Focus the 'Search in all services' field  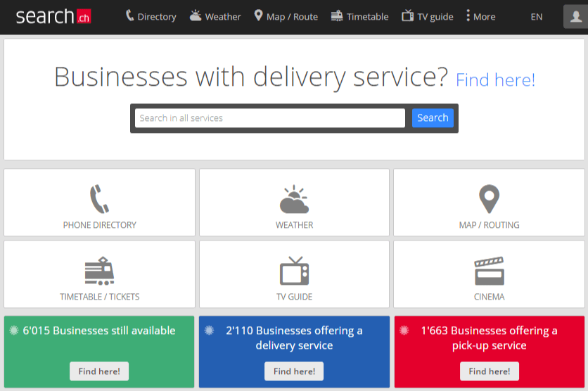pyautogui.click(x=269, y=118)
